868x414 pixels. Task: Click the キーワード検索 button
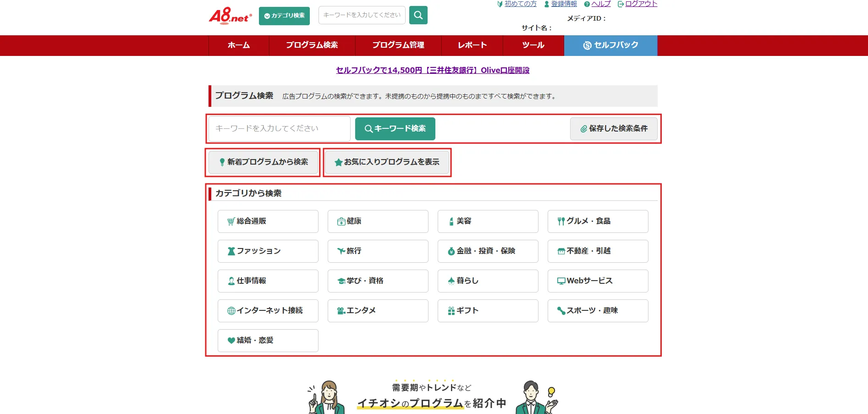click(x=395, y=129)
